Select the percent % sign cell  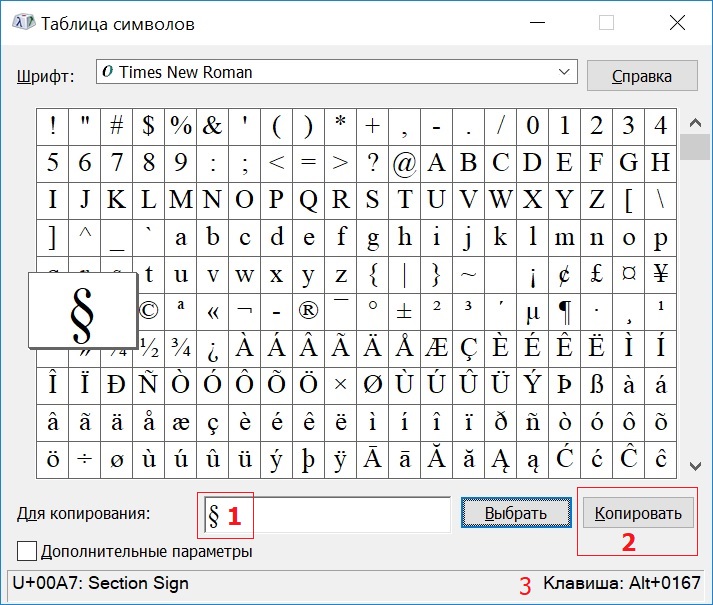[x=181, y=126]
